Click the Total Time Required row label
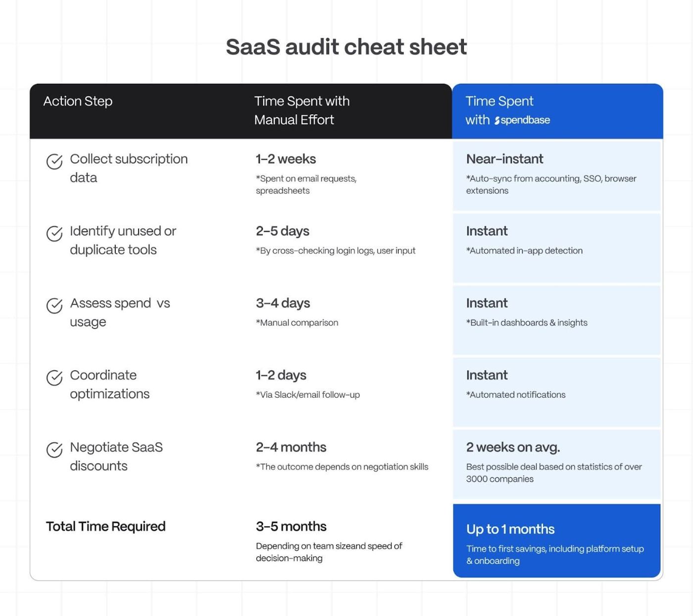Image resolution: width=693 pixels, height=616 pixels. [105, 526]
